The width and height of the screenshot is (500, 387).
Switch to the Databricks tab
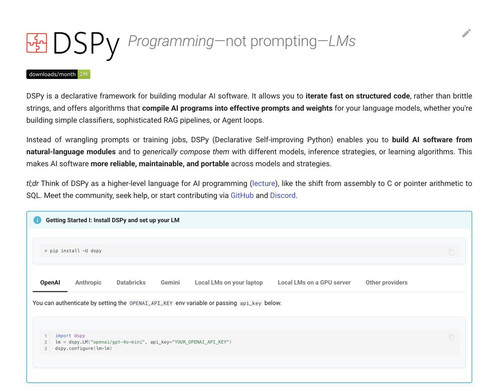pos(131,283)
